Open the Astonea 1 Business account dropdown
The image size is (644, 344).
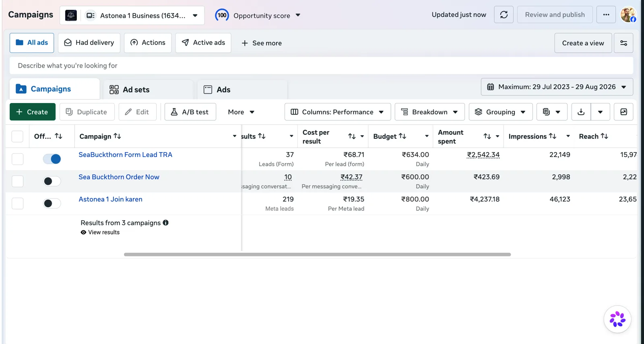click(132, 15)
